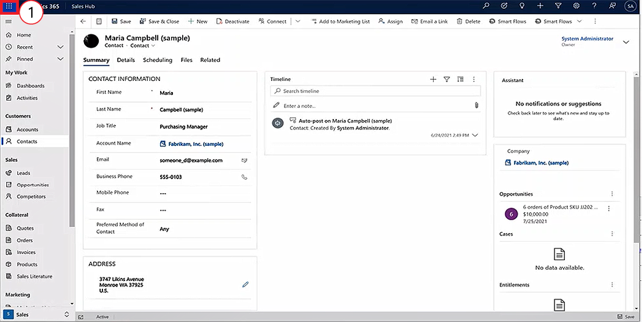The height and width of the screenshot is (322, 644).
Task: Click Add to Marketing List
Action: pyautogui.click(x=340, y=21)
